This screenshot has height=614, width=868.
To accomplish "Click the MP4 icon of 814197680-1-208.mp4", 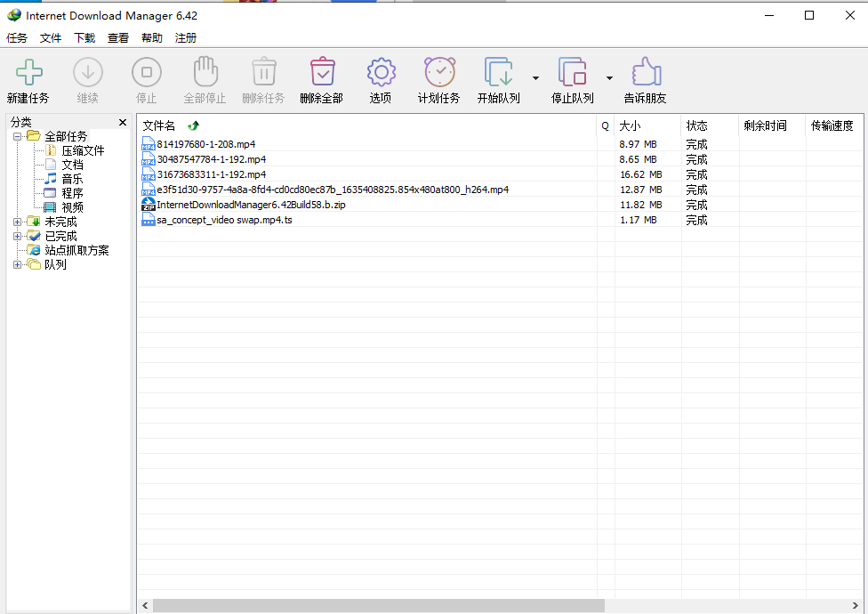I will 148,144.
